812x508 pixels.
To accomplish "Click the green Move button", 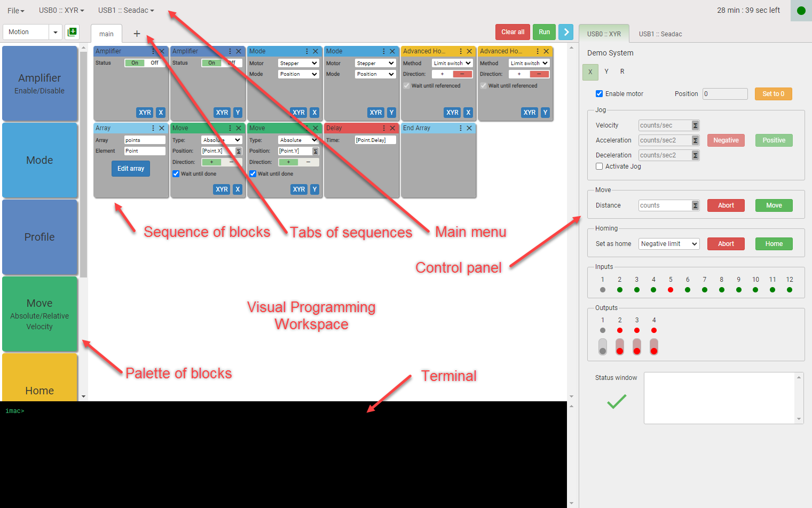I will click(x=774, y=205).
